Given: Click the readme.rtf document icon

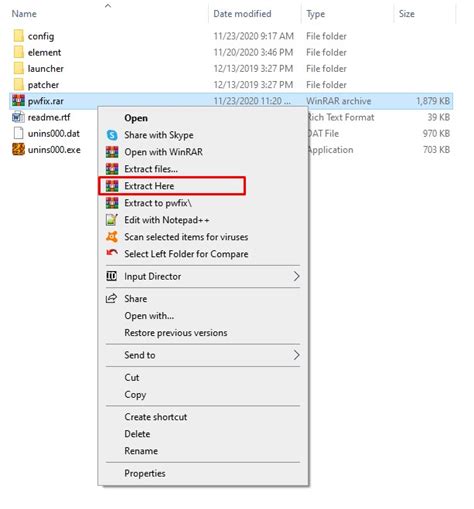Looking at the screenshot, I should 19,117.
